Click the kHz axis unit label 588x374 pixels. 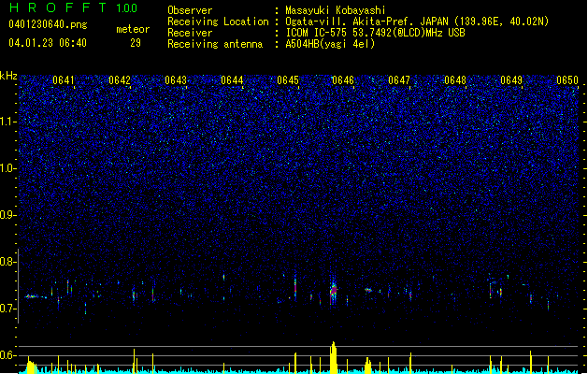coord(8,76)
